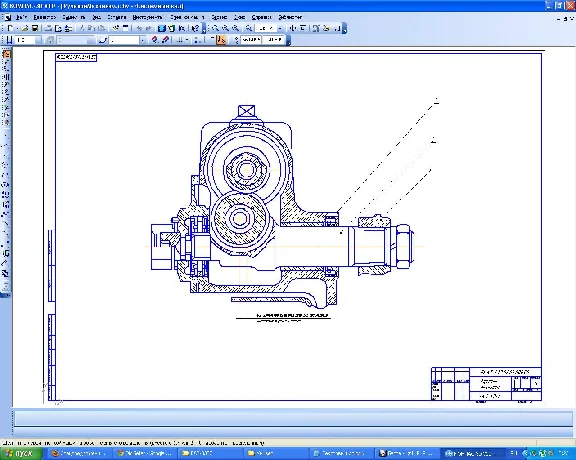Toggle the second magnet snap-disable icon
The height and width of the screenshot is (460, 576).
click(x=165, y=40)
